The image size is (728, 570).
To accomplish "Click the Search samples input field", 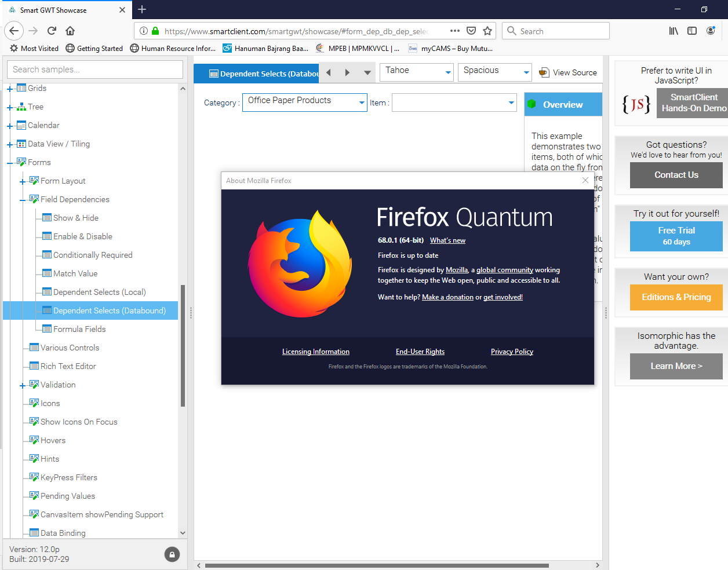I will [x=95, y=70].
